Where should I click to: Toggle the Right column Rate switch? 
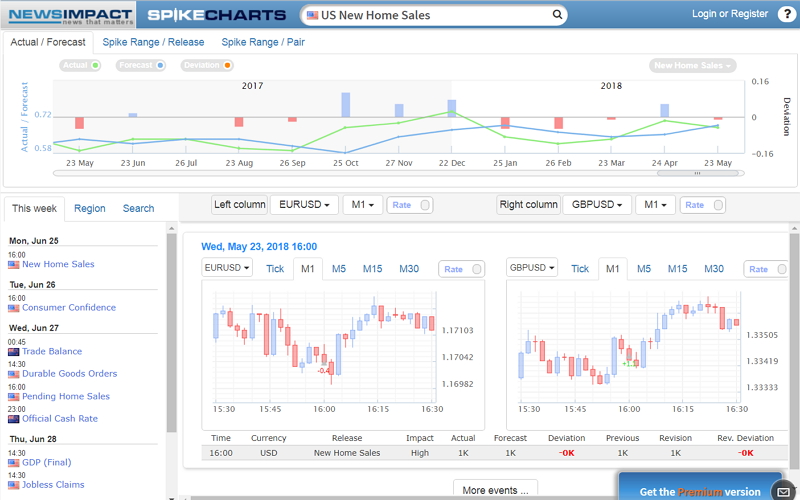(703, 205)
